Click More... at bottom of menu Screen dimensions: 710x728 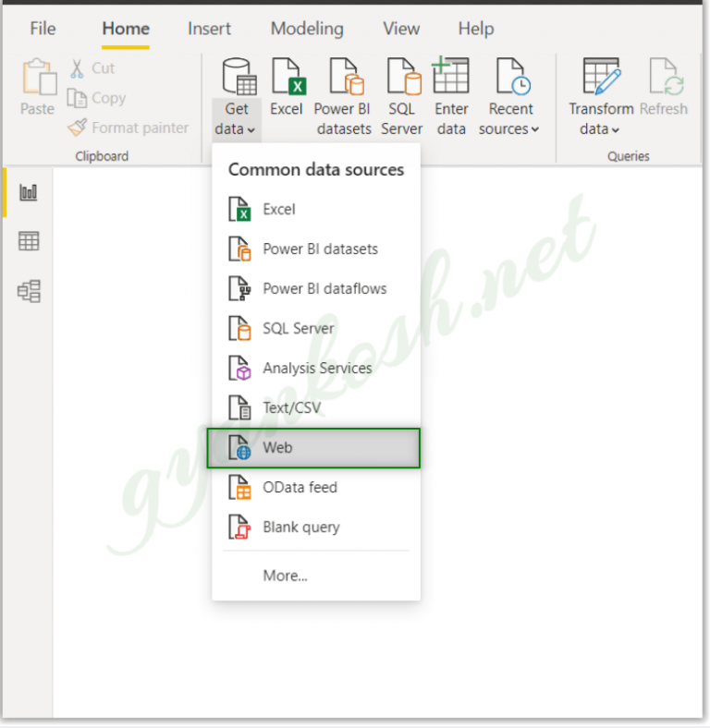[285, 576]
